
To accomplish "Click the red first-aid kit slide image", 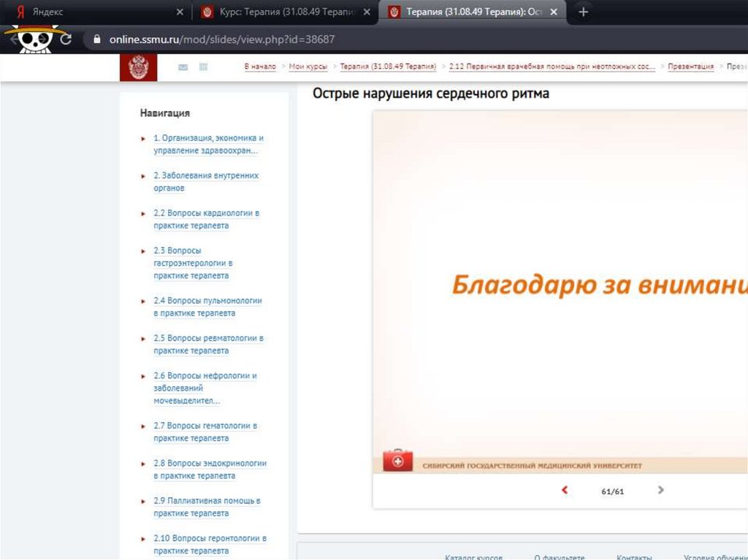I will [x=398, y=461].
